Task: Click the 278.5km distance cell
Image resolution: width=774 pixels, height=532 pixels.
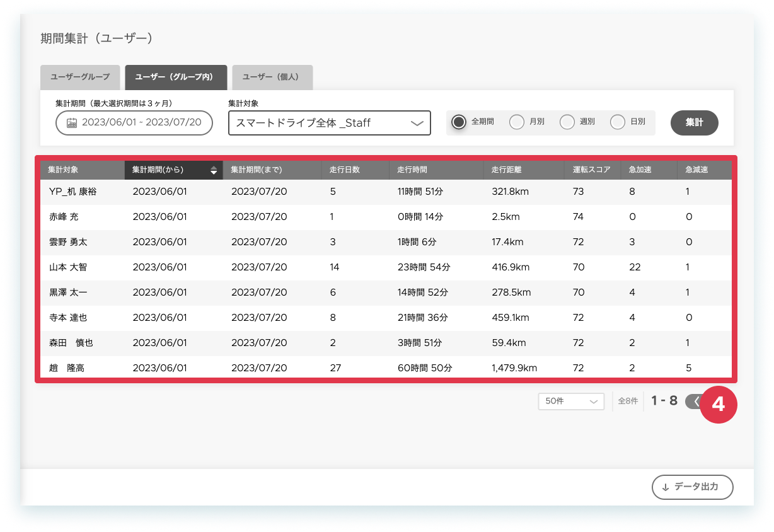Action: [x=511, y=292]
